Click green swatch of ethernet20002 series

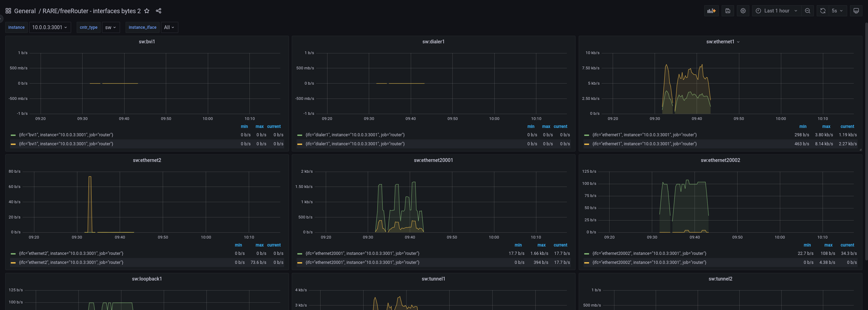click(x=587, y=254)
